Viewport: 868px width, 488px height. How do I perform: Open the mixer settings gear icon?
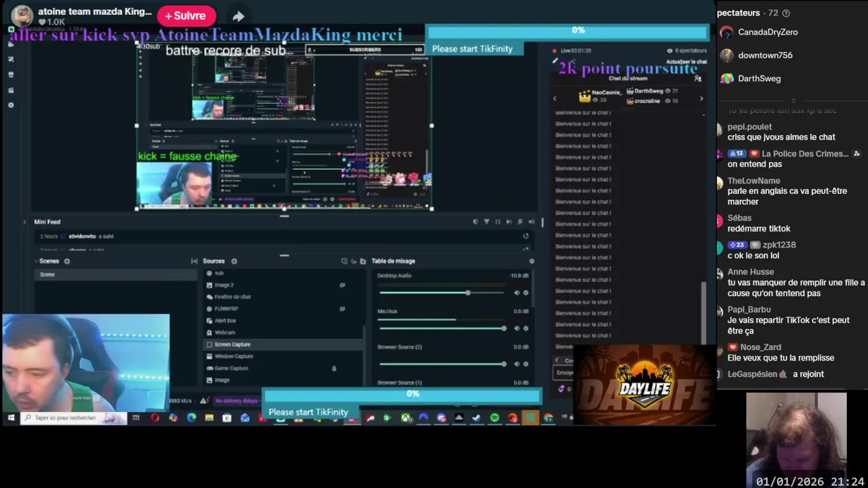(x=531, y=261)
